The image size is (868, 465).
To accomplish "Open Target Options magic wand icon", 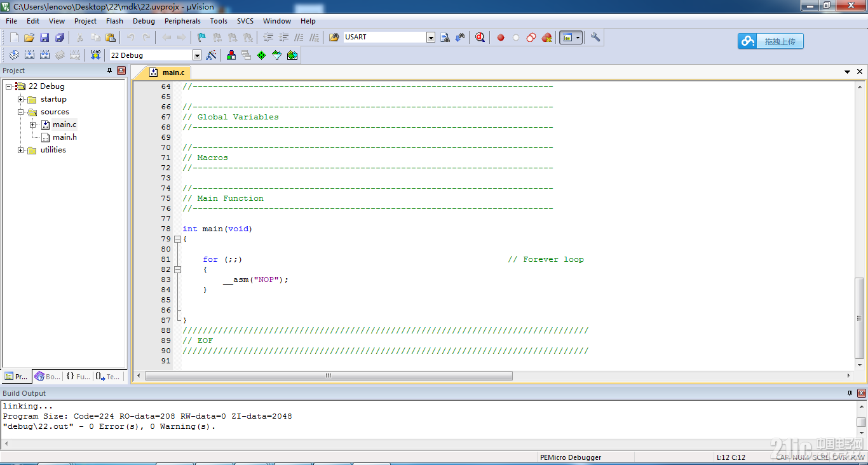I will (x=212, y=55).
